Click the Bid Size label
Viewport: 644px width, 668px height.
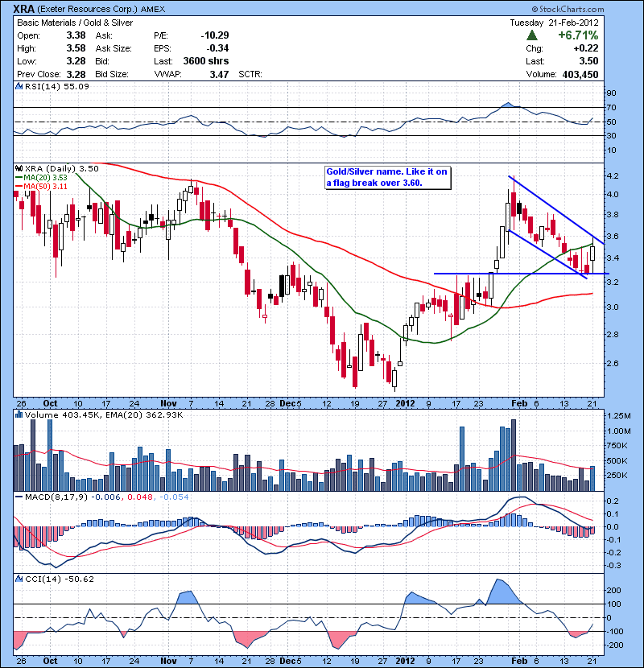pyautogui.click(x=112, y=74)
